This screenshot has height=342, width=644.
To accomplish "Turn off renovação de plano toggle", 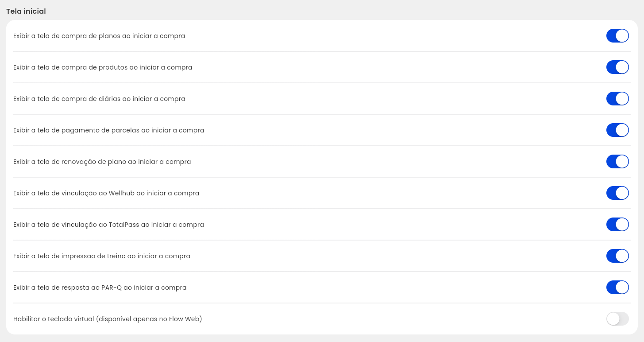I will tap(617, 162).
